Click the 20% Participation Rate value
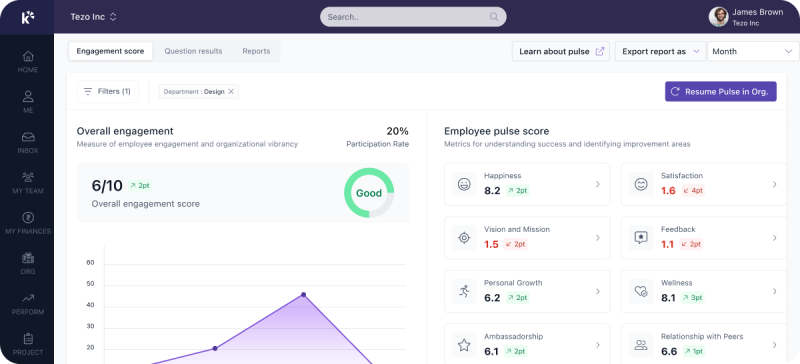Viewport: 800px width, 364px height. (x=397, y=131)
